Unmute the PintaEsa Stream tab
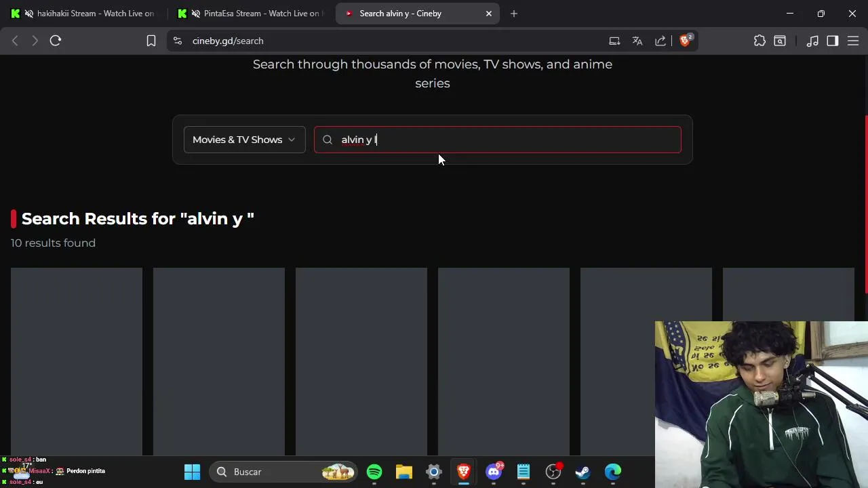This screenshot has width=868, height=488. pos(196,14)
